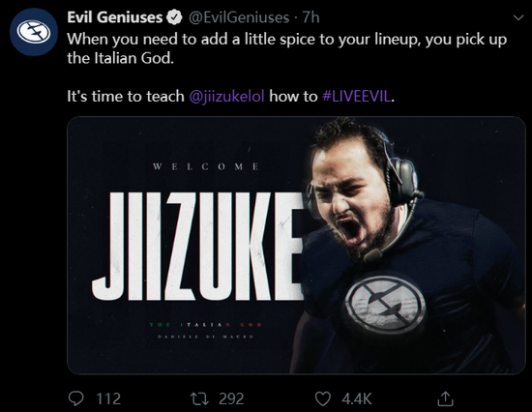Open the @jiizukelol mention link

(x=226, y=97)
